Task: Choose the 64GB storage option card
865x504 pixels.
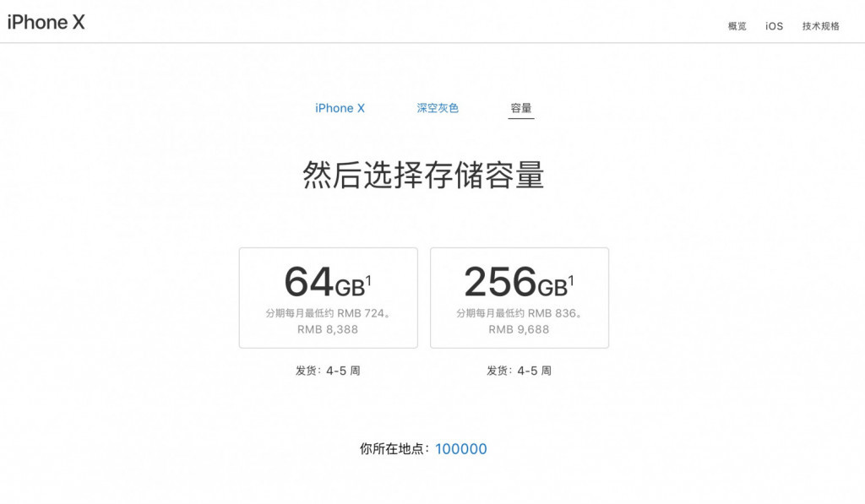Action: [329, 298]
